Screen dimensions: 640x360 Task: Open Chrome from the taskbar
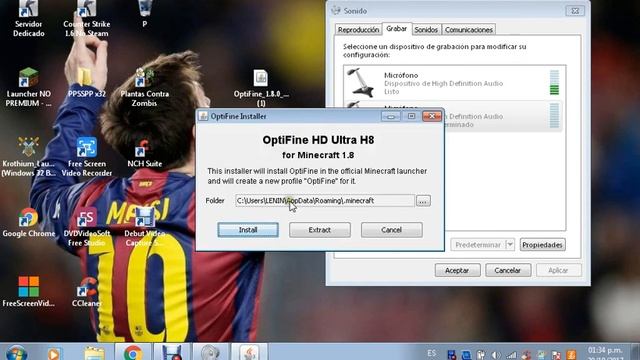(133, 352)
